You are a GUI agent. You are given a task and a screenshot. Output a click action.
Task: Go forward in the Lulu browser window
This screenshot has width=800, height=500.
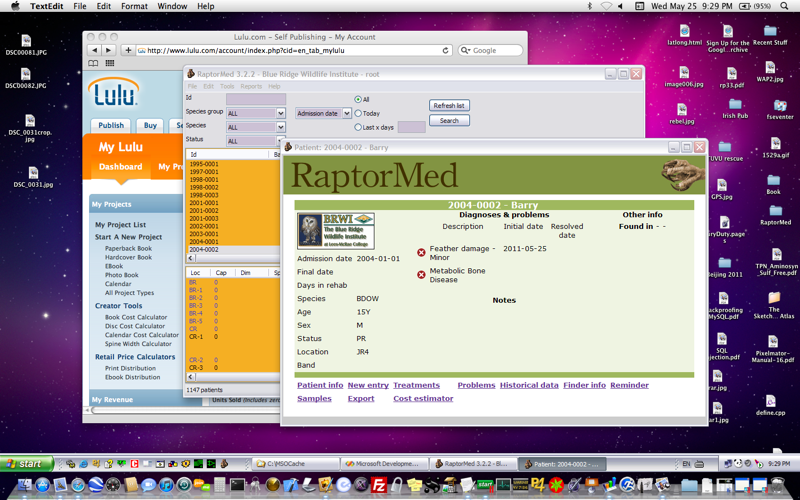coord(108,50)
